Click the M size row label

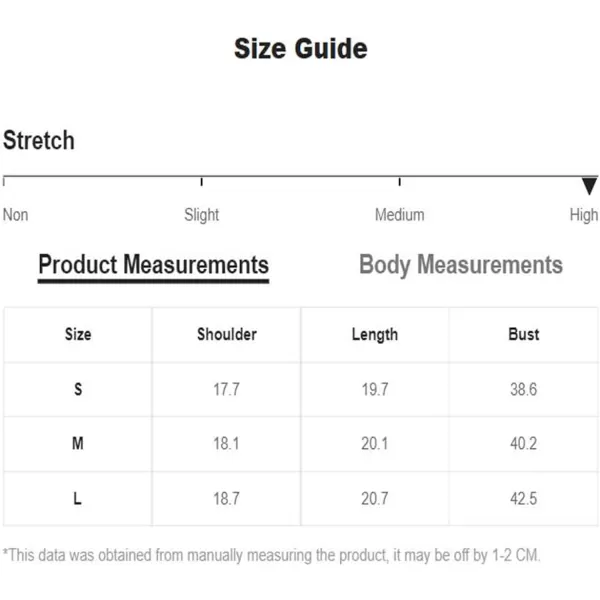[78, 444]
